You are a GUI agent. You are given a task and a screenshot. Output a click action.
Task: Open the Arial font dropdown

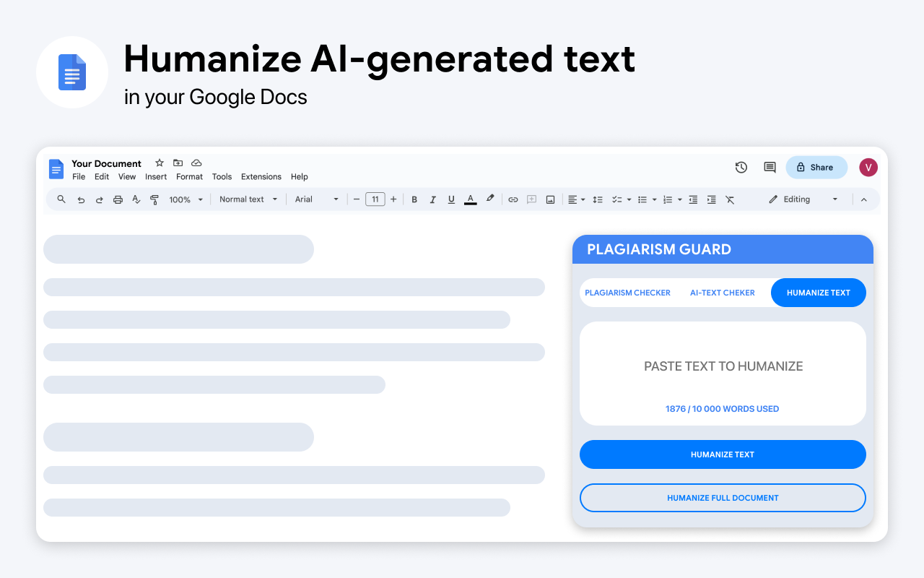pyautogui.click(x=317, y=199)
